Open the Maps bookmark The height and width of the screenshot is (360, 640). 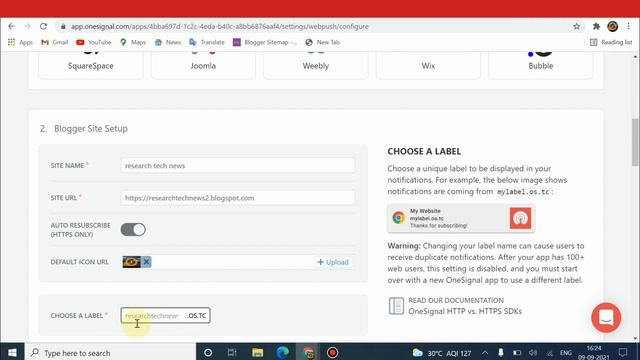point(133,42)
